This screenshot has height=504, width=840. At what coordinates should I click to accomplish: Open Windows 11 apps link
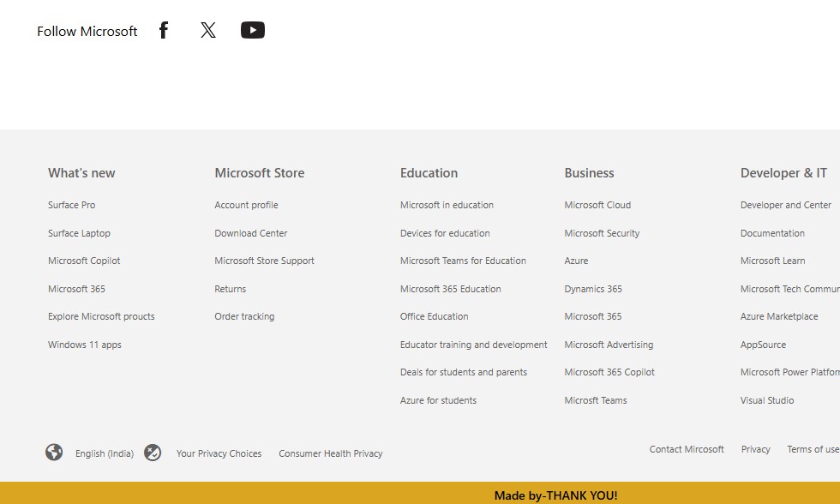85,345
